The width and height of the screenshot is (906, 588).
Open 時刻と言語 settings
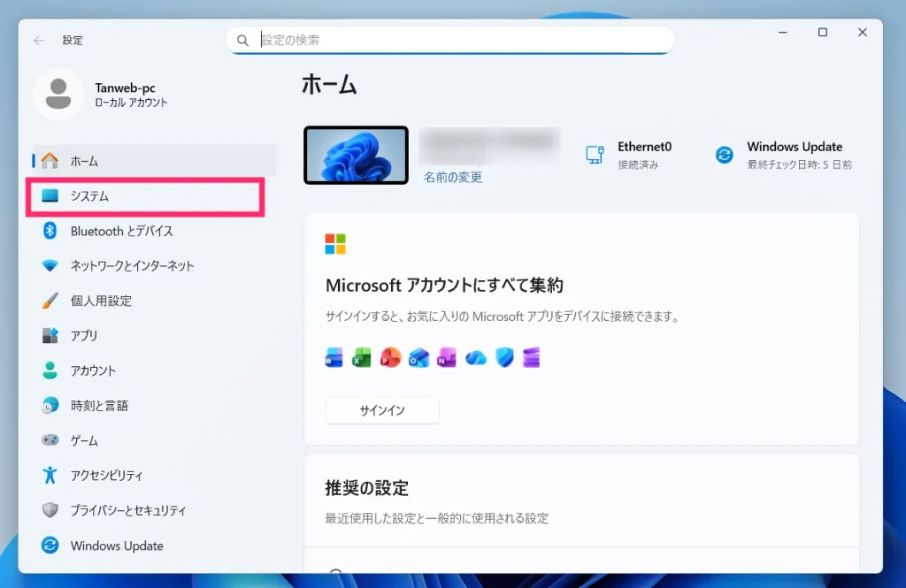pyautogui.click(x=154, y=406)
